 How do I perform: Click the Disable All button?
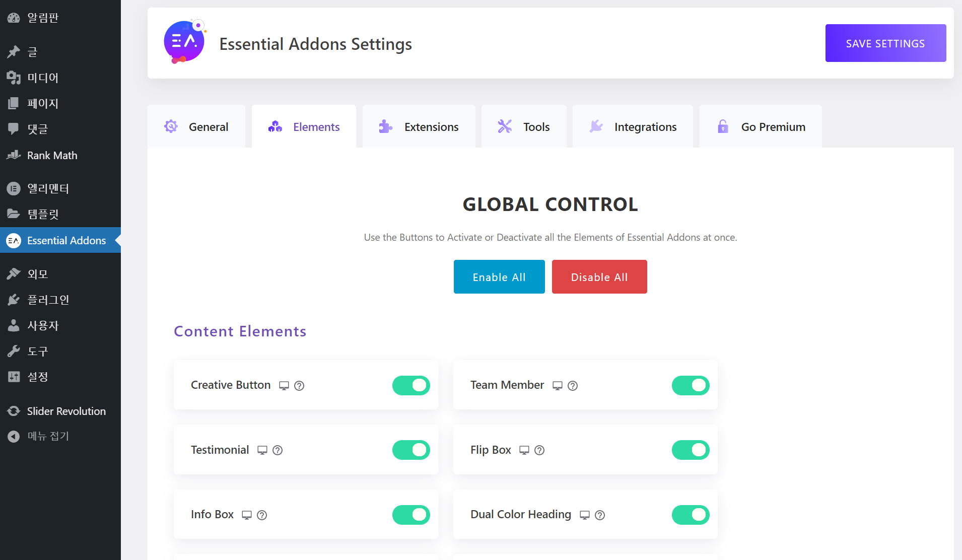[x=599, y=277]
